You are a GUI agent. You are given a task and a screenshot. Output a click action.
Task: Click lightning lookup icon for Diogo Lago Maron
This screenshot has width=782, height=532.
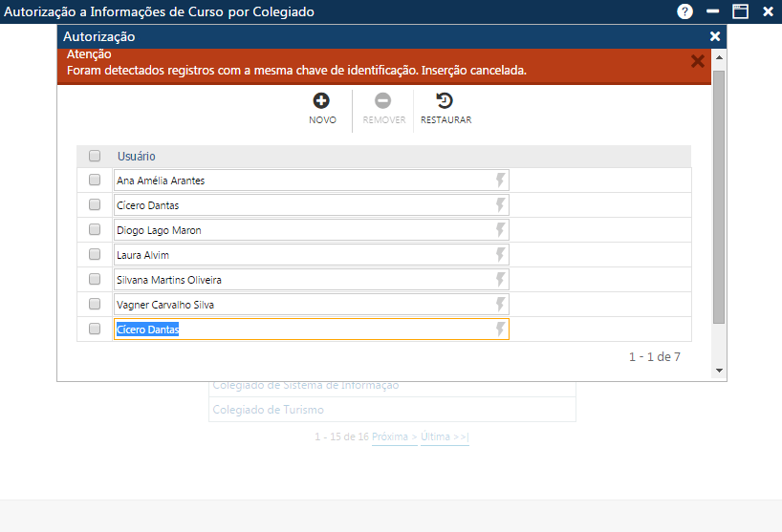click(499, 230)
